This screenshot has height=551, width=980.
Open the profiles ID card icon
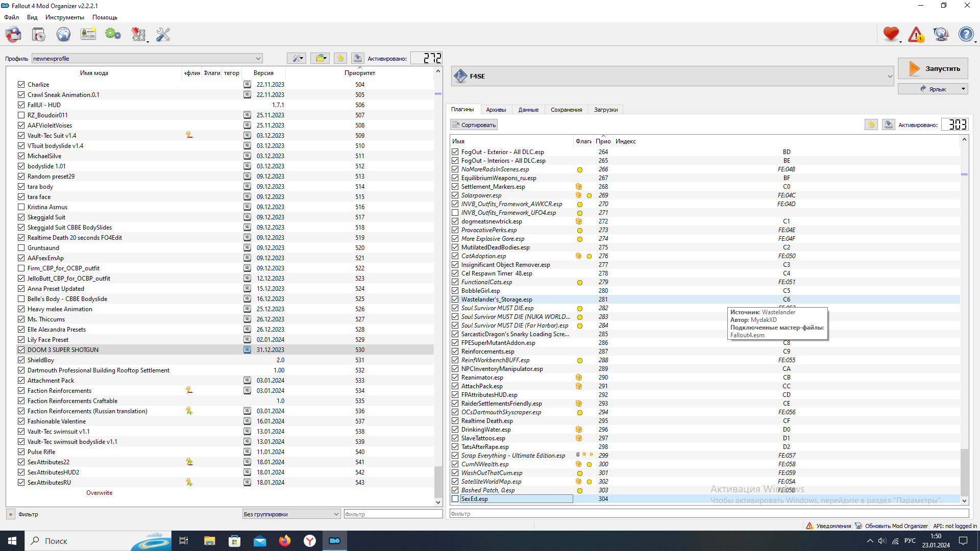pos(88,35)
